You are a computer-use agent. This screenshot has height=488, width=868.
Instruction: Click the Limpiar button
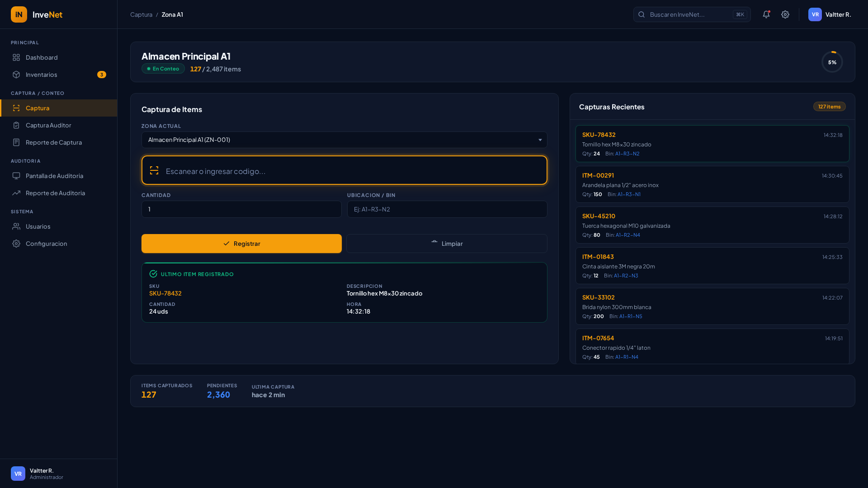click(x=447, y=244)
